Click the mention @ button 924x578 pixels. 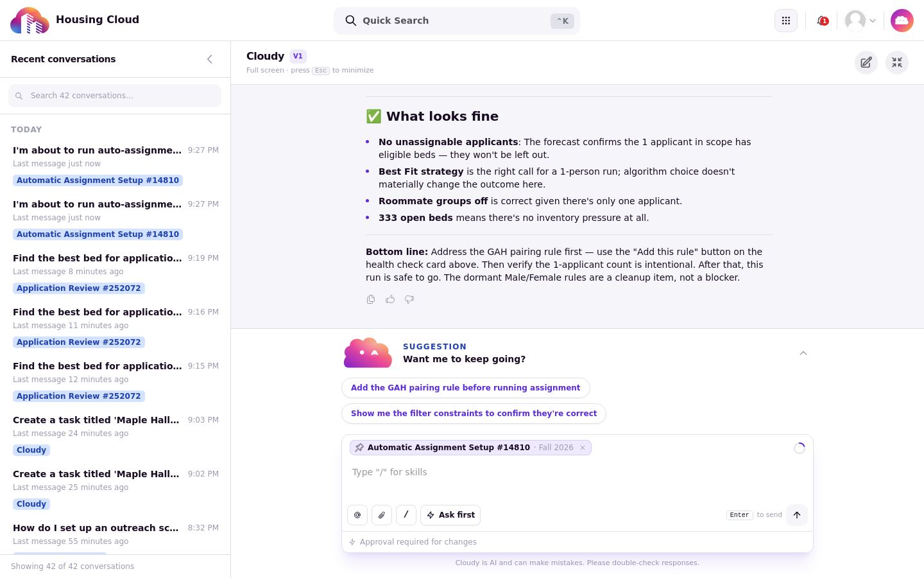(x=357, y=515)
